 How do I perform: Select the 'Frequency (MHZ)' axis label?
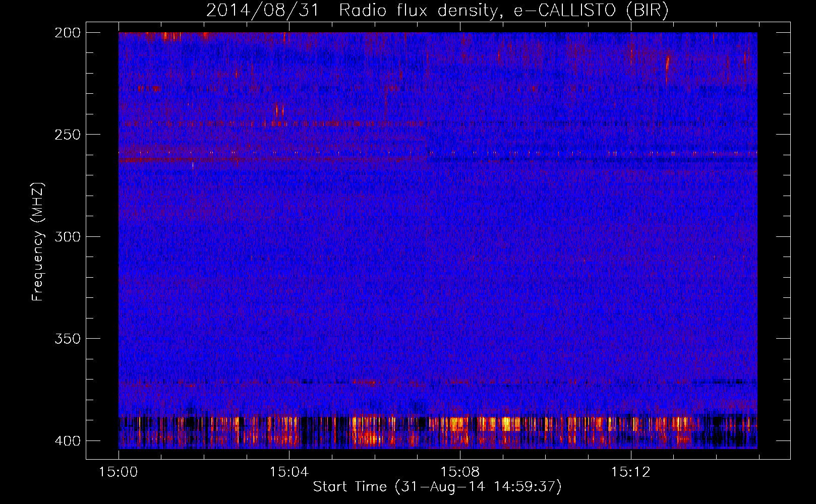[x=38, y=241]
